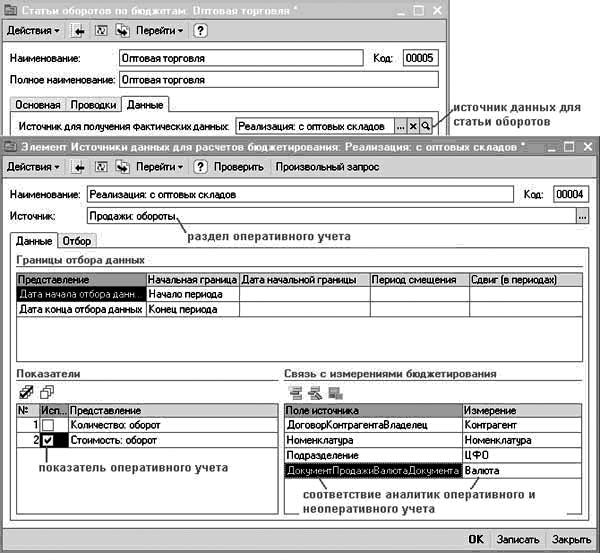The height and width of the screenshot is (553, 600).
Task: Click Начальная граница column header
Action: 192,280
